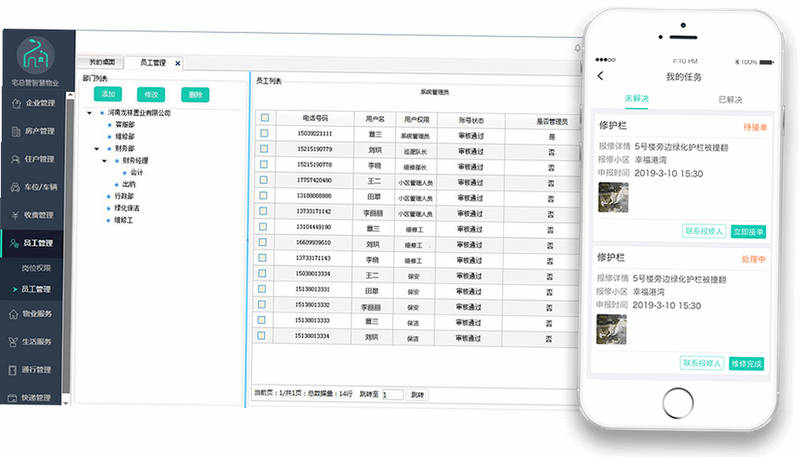This screenshot has width=800, height=457.
Task: Select 会计 in the department tree
Action: [x=137, y=172]
